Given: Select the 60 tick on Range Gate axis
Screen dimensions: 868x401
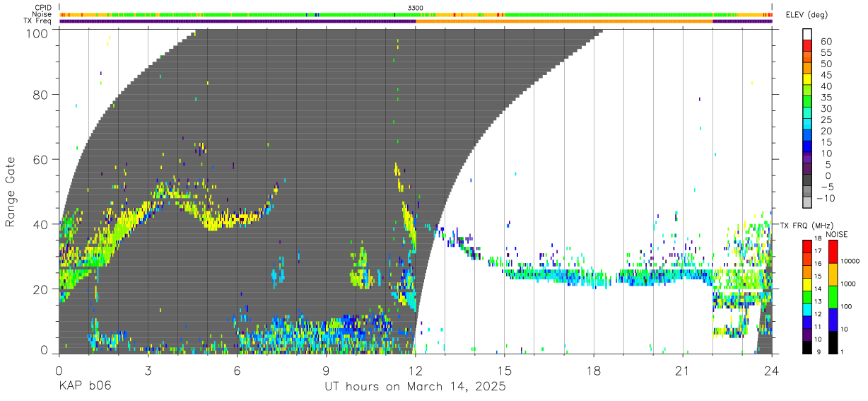Looking at the screenshot, I should click(x=40, y=159).
